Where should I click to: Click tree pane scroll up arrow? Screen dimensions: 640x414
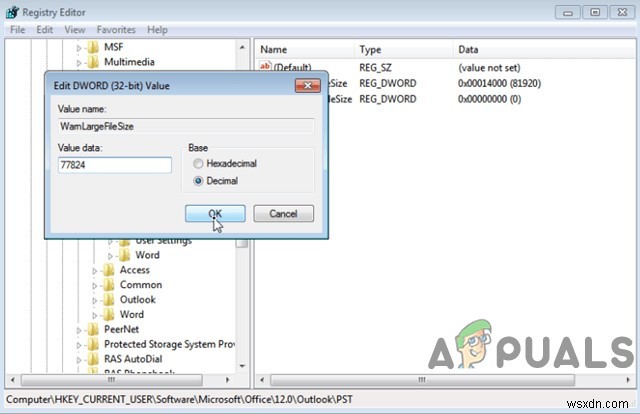pyautogui.click(x=242, y=47)
